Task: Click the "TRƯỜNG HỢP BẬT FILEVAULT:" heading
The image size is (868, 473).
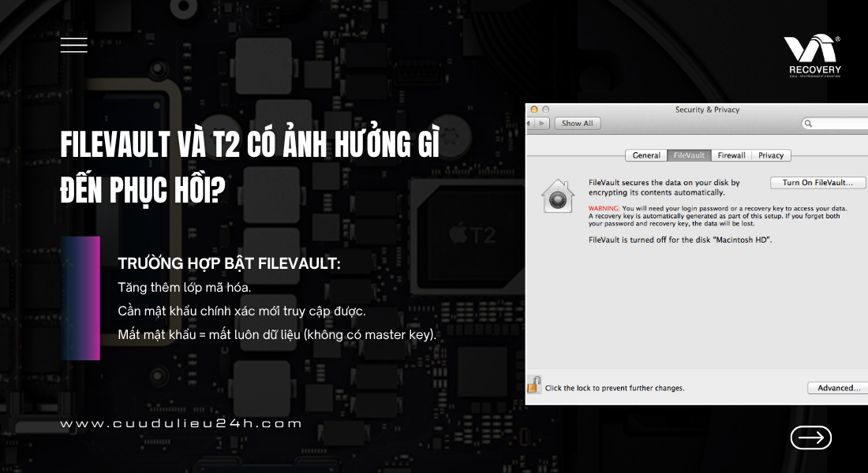Action: tap(229, 263)
